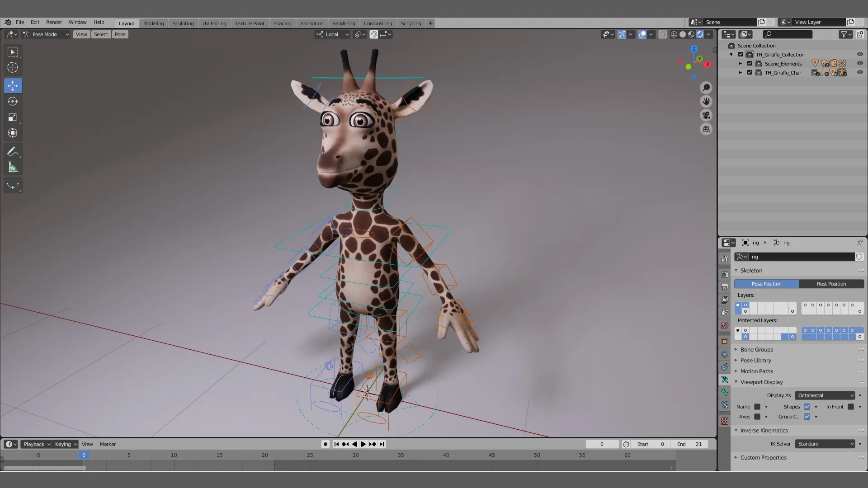Image resolution: width=868 pixels, height=488 pixels.
Task: Click the End frame field
Action: click(690, 444)
